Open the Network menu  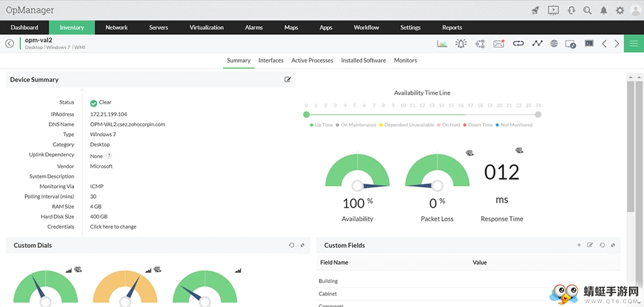(116, 28)
